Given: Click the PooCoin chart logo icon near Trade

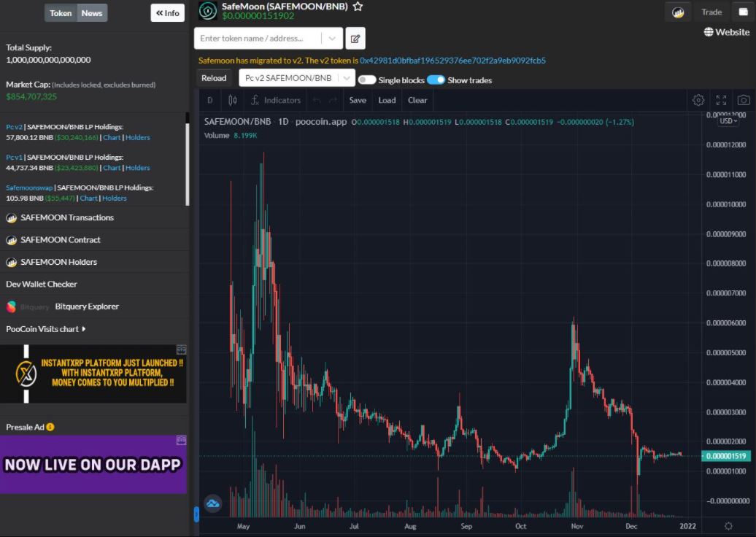Looking at the screenshot, I should (678, 12).
